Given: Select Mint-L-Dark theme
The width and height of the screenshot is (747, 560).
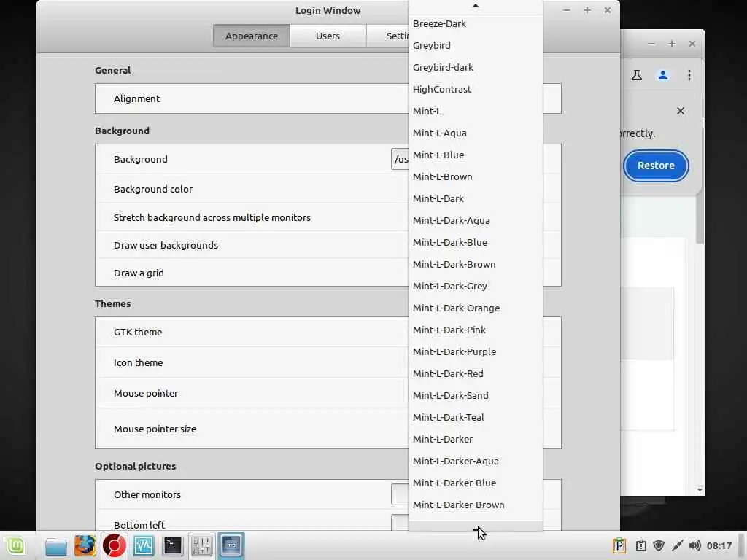Looking at the screenshot, I should click(x=476, y=199).
